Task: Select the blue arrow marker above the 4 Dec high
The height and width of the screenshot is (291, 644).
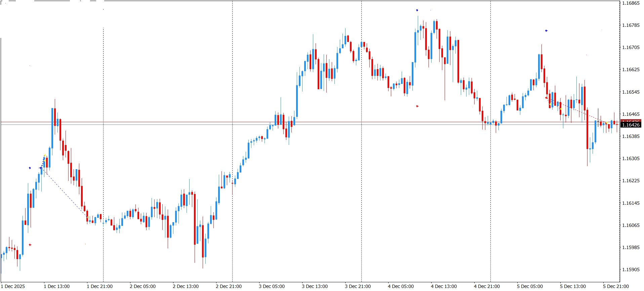Action: point(417,10)
